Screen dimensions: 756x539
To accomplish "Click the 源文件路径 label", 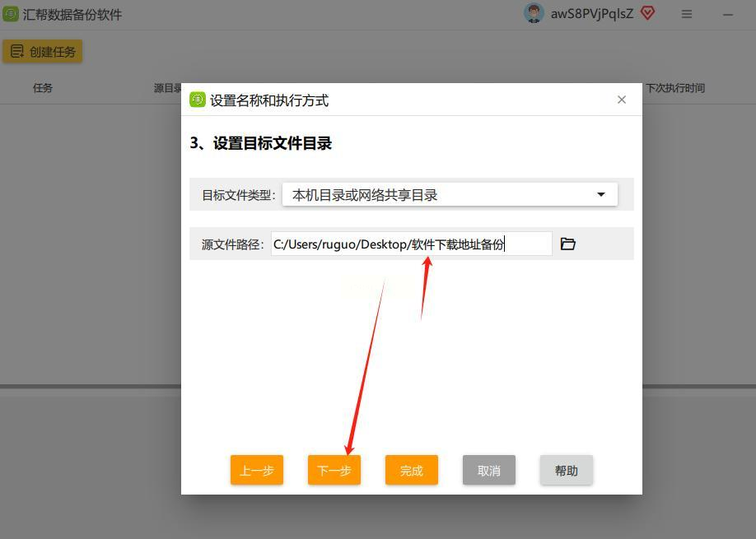I will click(x=233, y=244).
